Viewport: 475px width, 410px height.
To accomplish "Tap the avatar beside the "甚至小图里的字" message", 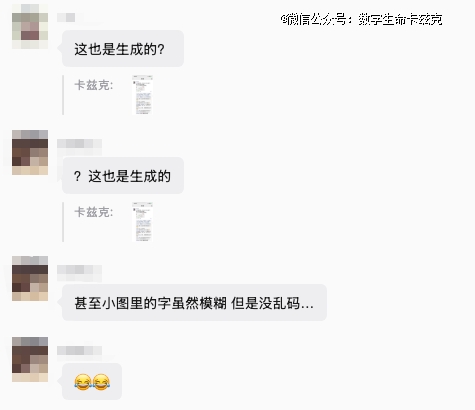I will coord(30,279).
